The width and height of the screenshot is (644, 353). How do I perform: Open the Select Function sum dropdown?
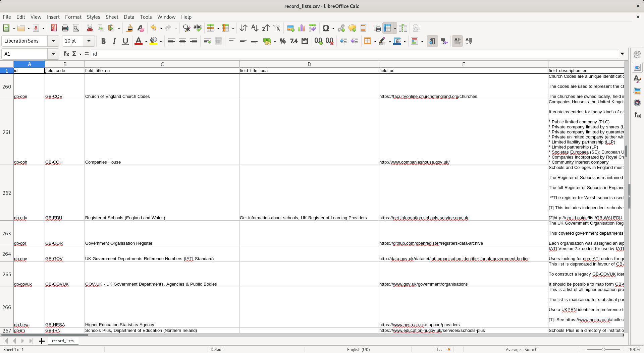(x=80, y=54)
